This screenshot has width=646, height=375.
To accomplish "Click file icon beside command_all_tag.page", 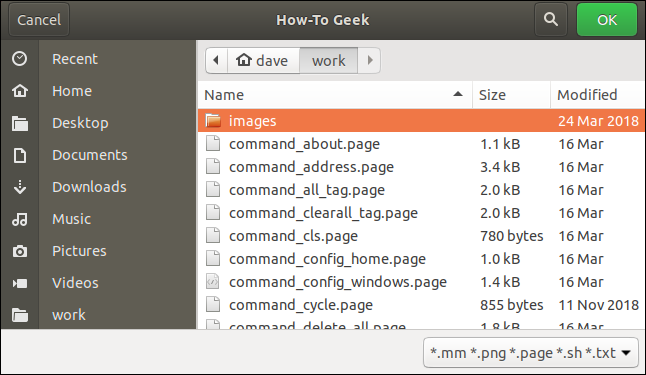I will pyautogui.click(x=213, y=190).
